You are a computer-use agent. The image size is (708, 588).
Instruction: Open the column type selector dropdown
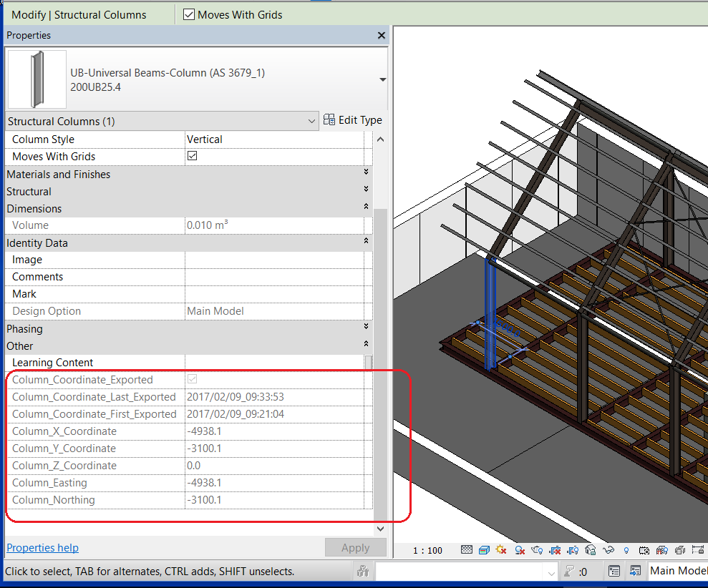[x=382, y=79]
